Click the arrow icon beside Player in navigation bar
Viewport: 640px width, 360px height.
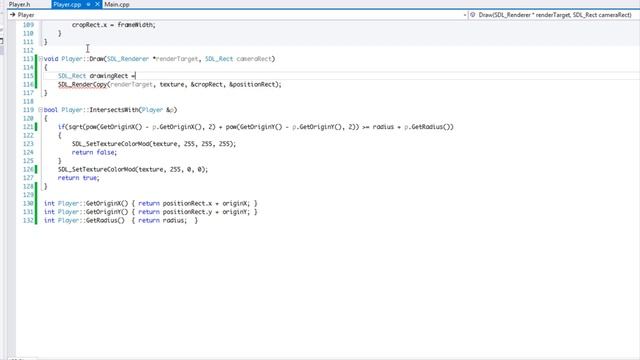pyautogui.click(x=13, y=15)
